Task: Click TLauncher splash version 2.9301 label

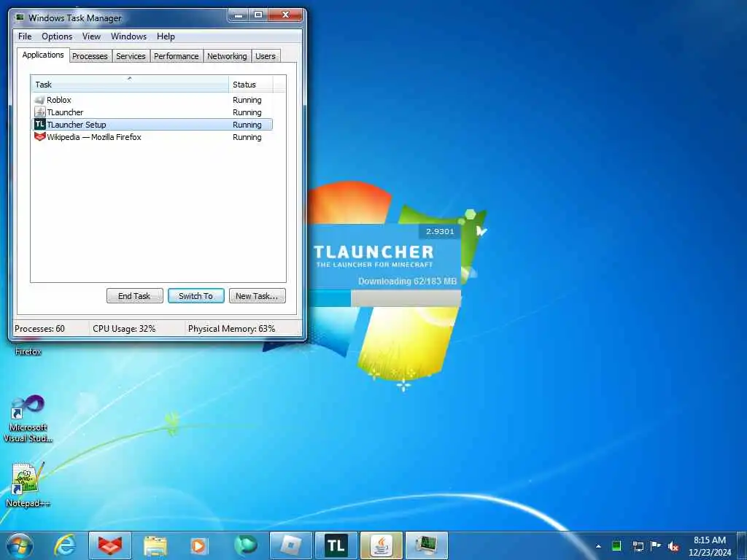Action: click(x=440, y=231)
